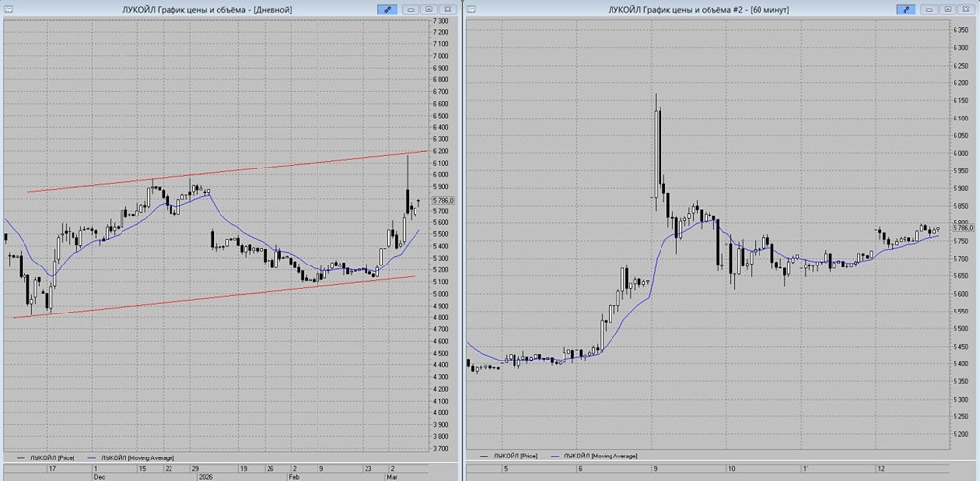Click the 6 200 level on daily price axis

tap(440, 151)
